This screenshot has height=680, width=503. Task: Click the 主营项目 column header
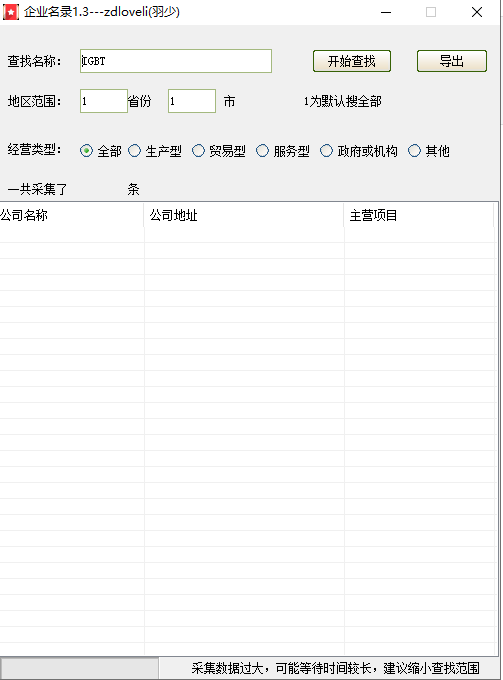pyautogui.click(x=419, y=215)
